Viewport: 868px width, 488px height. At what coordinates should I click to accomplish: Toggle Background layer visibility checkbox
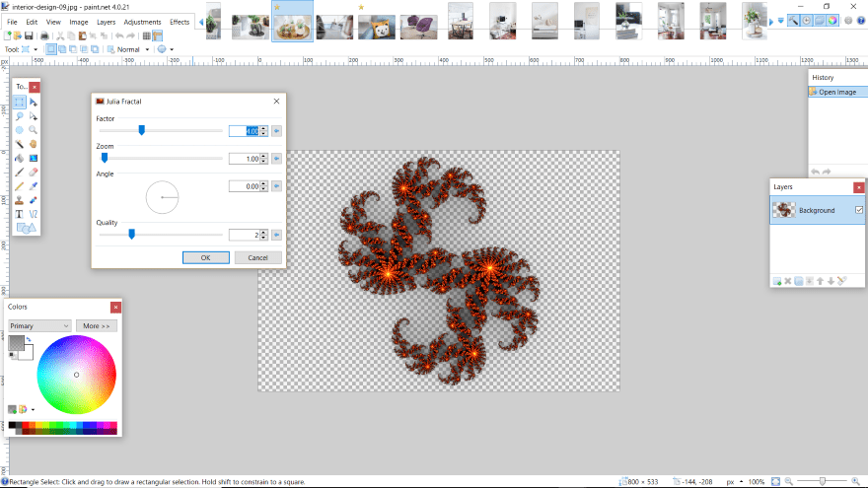coord(858,210)
